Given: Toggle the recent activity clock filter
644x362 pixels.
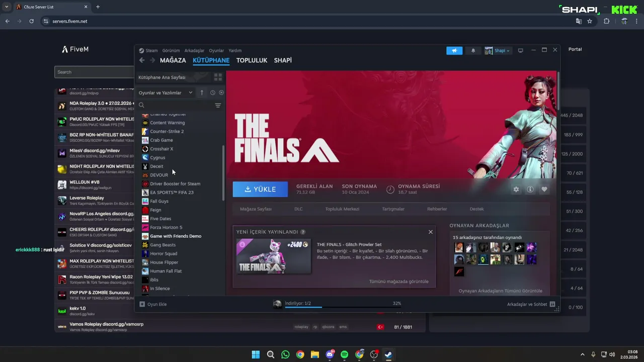Looking at the screenshot, I should pos(213,93).
